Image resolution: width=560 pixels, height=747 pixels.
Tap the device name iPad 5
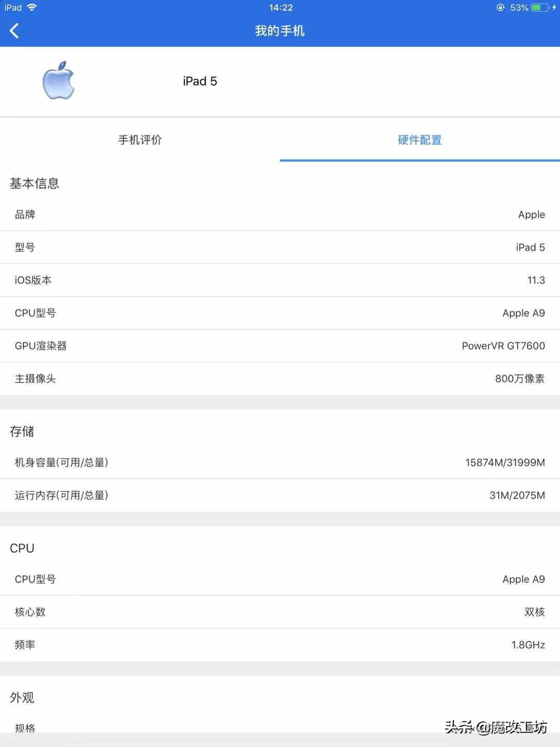tap(200, 81)
